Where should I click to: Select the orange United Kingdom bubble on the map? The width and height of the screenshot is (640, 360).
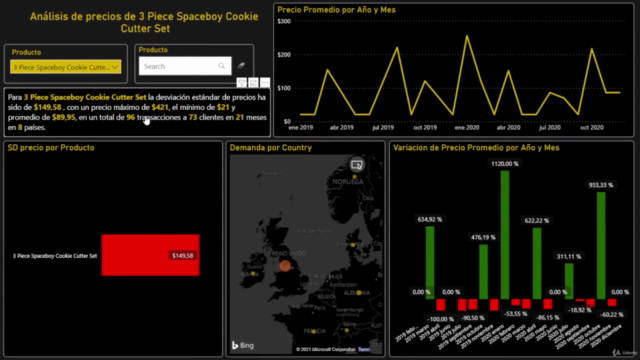point(285,266)
